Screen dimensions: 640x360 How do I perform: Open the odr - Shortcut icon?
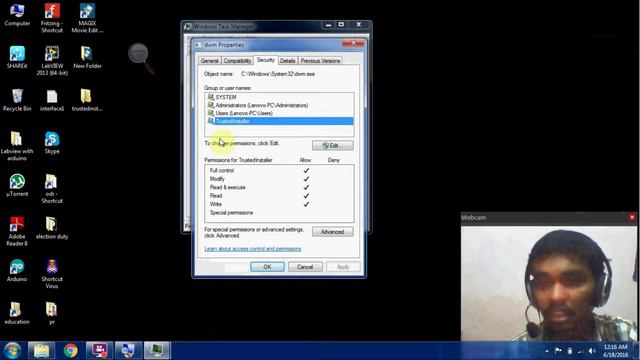point(52,189)
